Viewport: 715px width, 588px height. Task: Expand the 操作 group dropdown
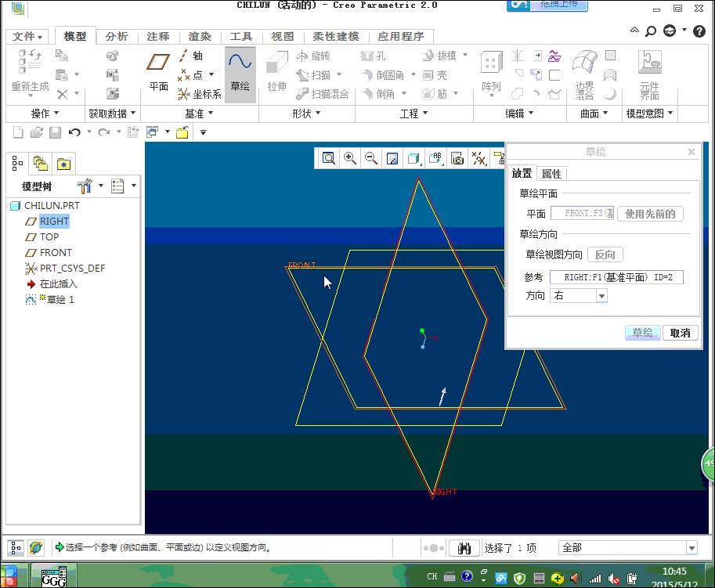(x=45, y=113)
